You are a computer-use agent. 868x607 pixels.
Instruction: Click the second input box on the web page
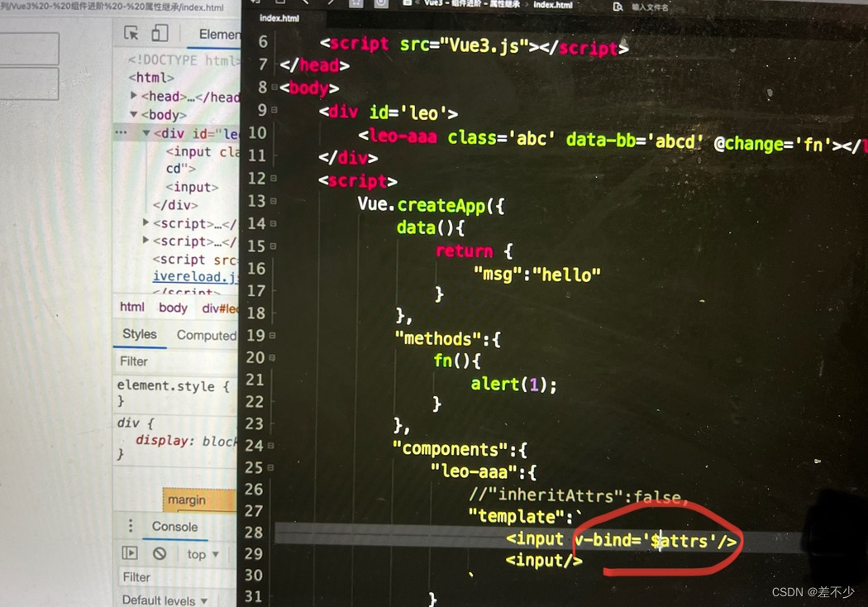coord(29,84)
